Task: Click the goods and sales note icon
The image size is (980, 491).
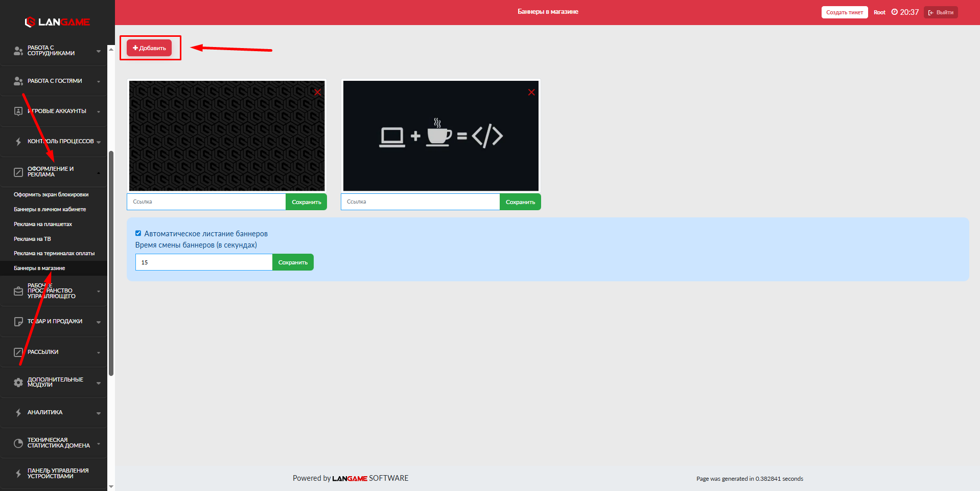Action: (x=18, y=322)
